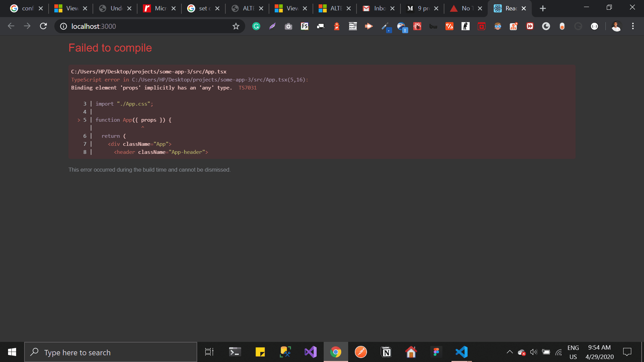Open Chrome's three-dot menu
This screenshot has height=362, width=644.
click(633, 26)
